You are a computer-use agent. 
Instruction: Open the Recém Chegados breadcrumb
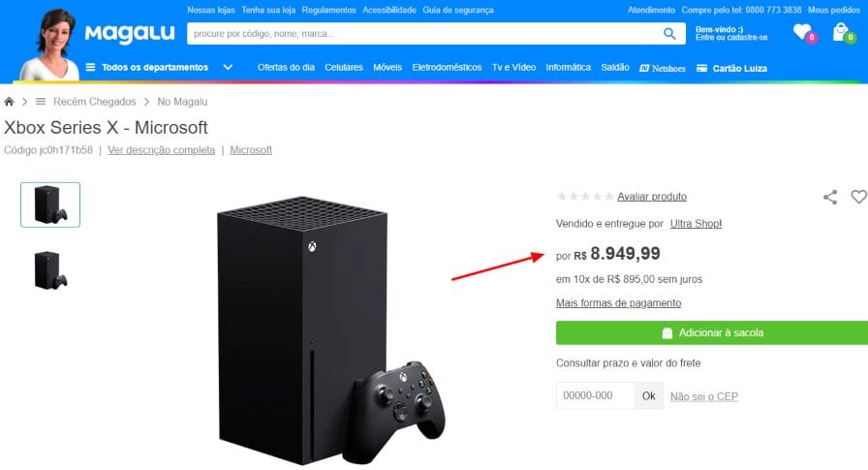[x=95, y=102]
